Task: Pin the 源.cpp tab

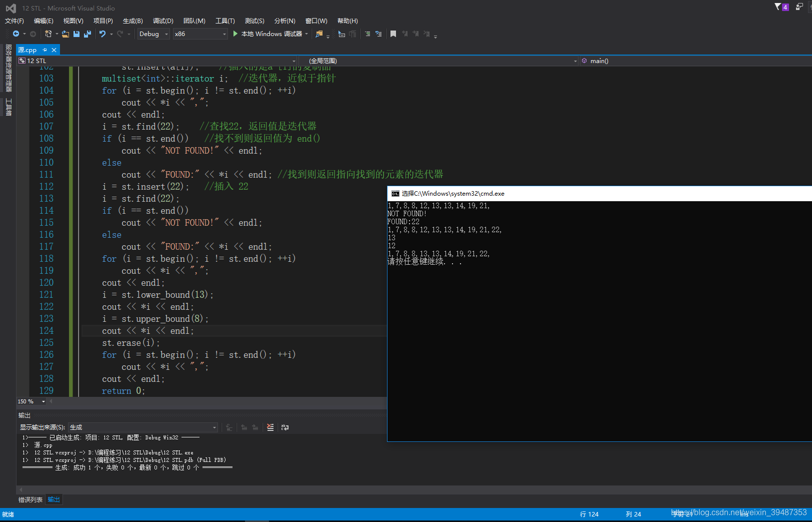Action: click(44, 50)
